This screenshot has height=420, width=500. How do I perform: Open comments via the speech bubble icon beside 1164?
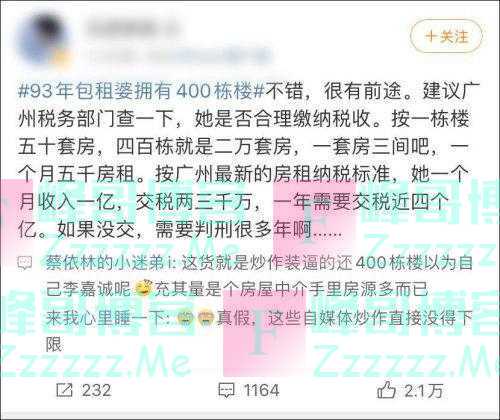tap(227, 390)
